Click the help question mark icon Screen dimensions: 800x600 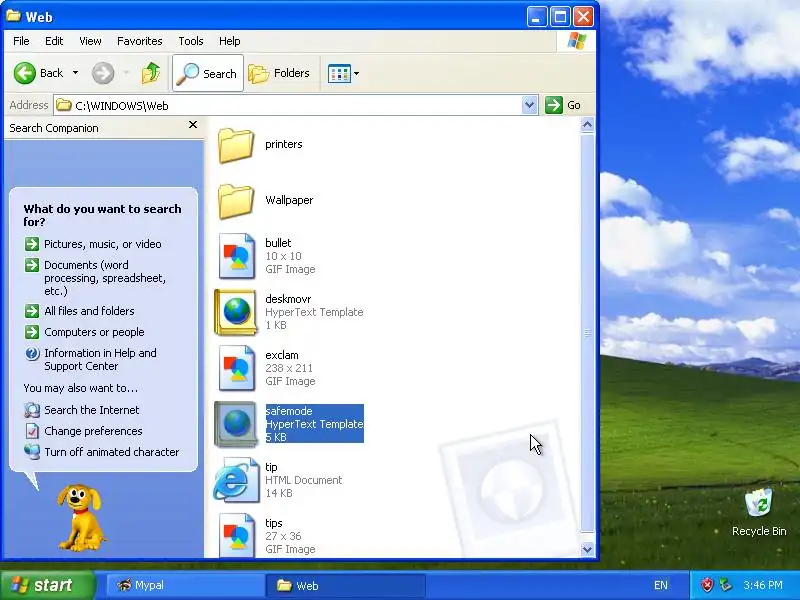(32, 353)
